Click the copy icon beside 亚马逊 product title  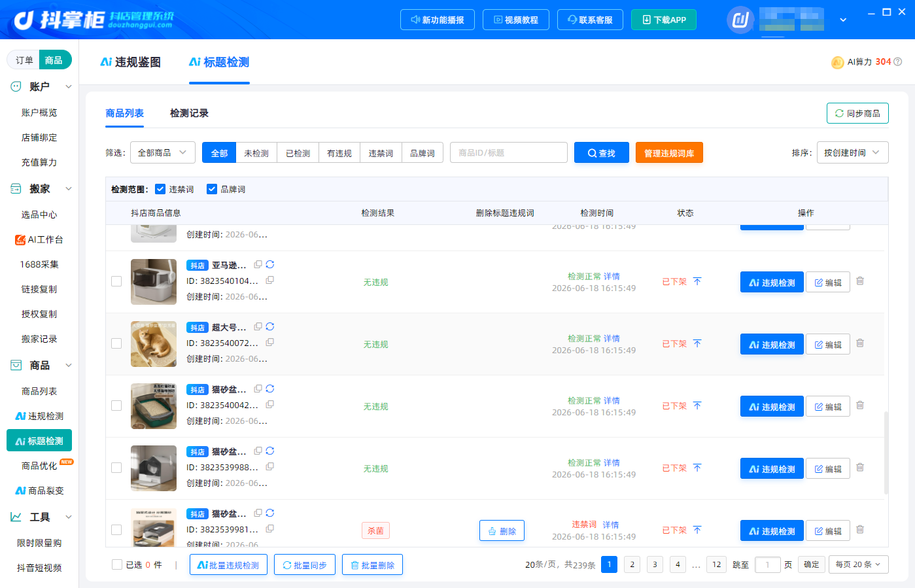(x=258, y=264)
